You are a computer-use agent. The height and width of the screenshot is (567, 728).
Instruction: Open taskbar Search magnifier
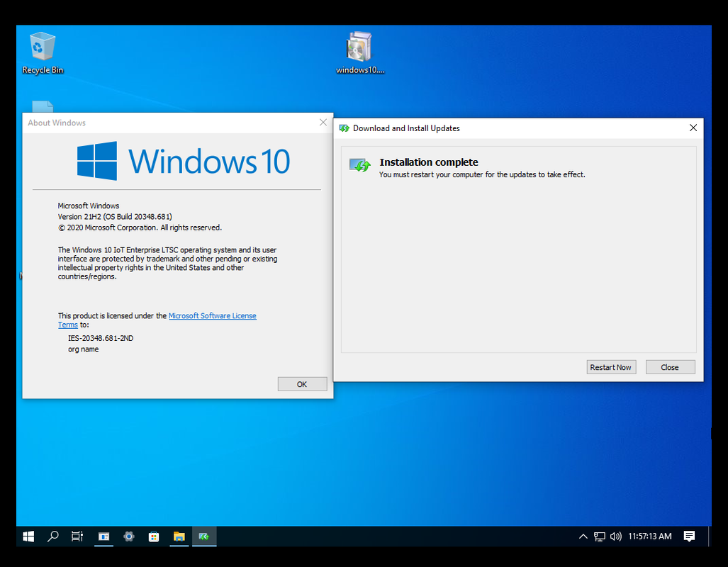point(53,537)
